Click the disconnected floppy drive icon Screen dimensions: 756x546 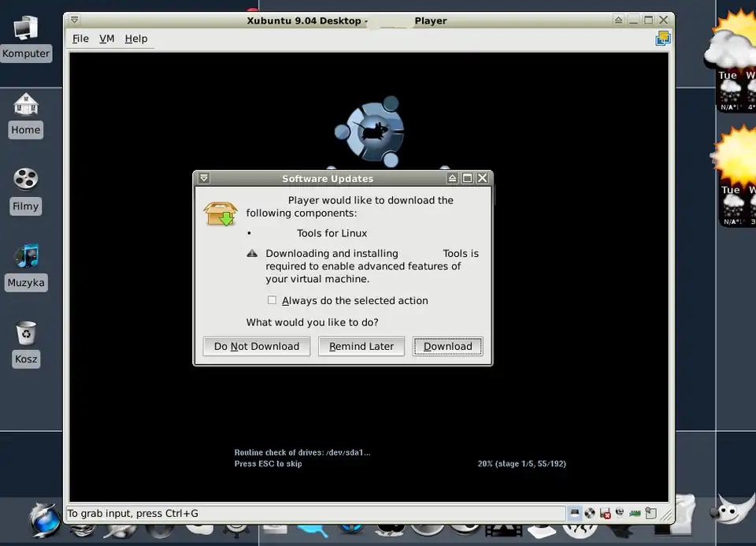pyautogui.click(x=605, y=514)
